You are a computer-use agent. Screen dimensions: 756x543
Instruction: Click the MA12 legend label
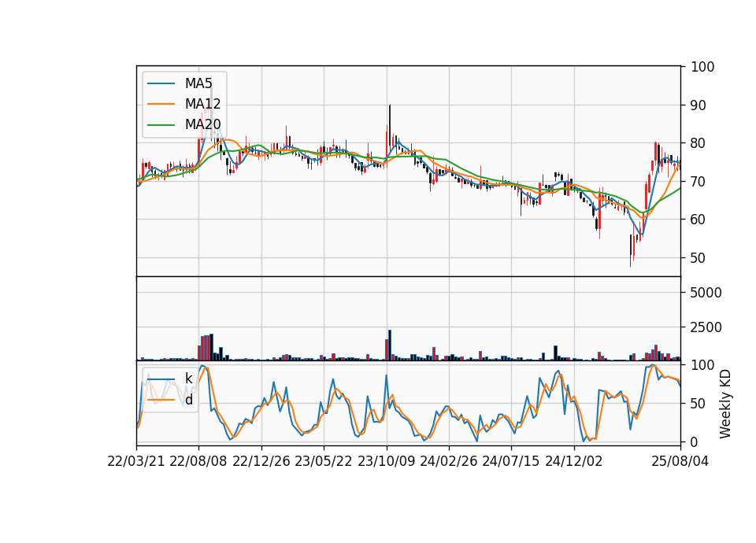click(202, 104)
